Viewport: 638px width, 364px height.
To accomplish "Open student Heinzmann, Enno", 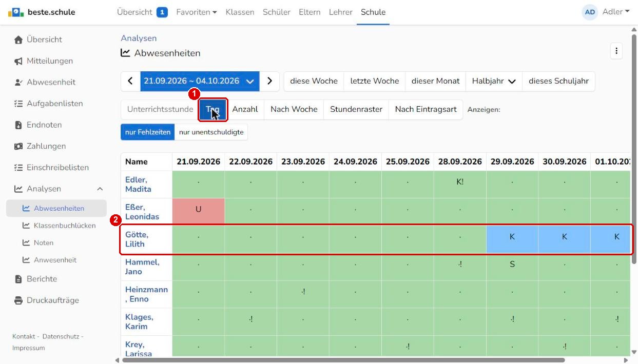I will pyautogui.click(x=146, y=294).
